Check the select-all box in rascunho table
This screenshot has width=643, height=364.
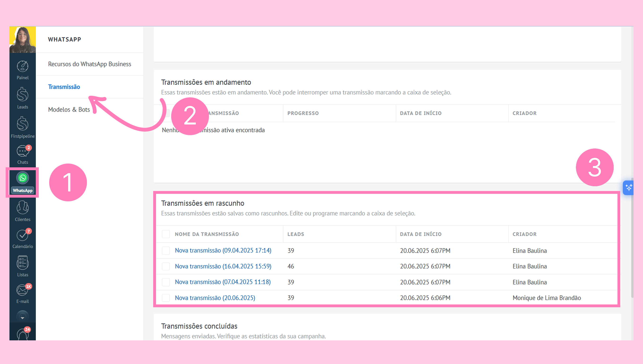pyautogui.click(x=166, y=234)
